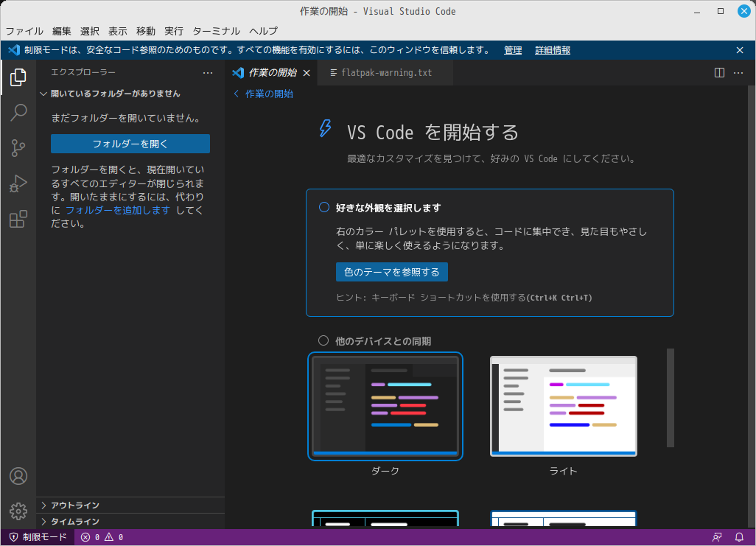Choose the light high contrast theme thumbnail
Viewport: 756px width, 546px height.
tap(563, 519)
